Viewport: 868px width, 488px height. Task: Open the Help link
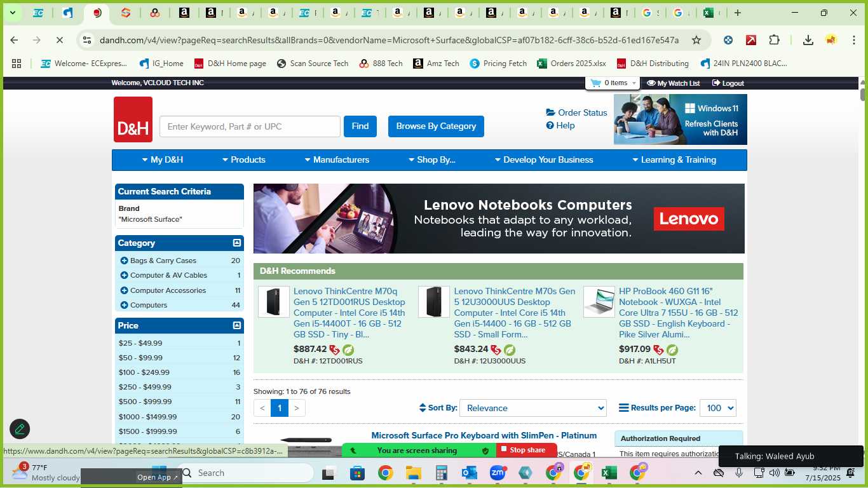click(560, 125)
